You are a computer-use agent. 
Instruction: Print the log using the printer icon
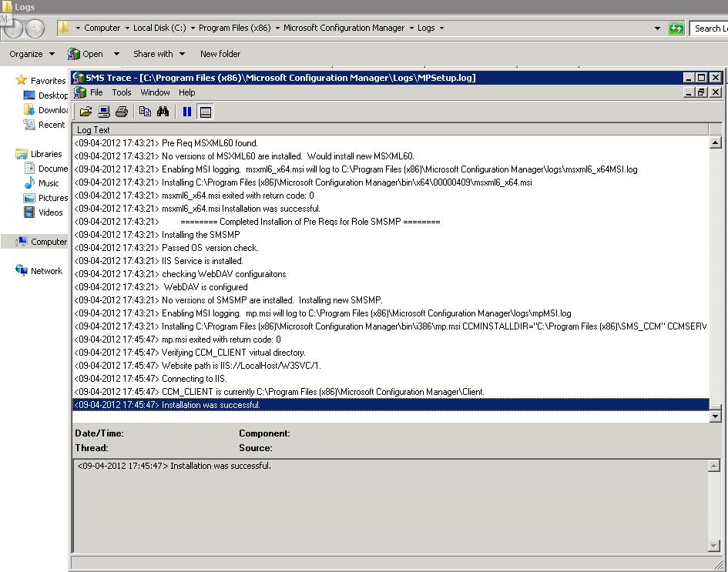click(122, 111)
